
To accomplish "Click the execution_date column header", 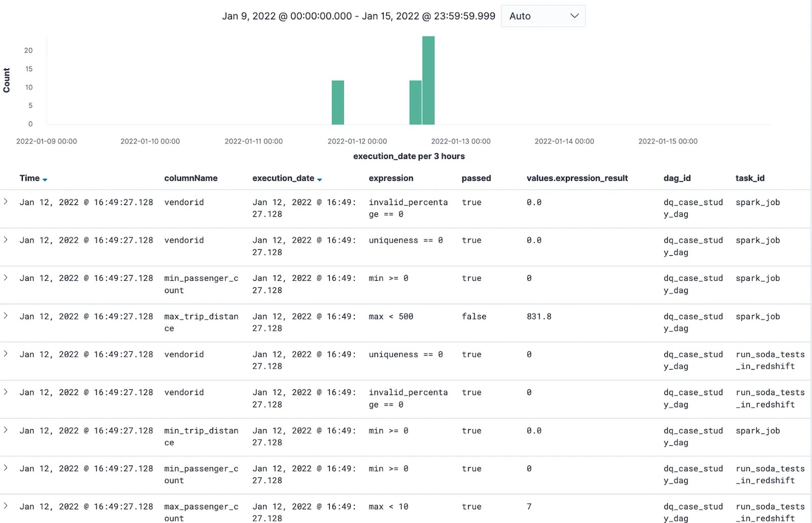I will [283, 178].
